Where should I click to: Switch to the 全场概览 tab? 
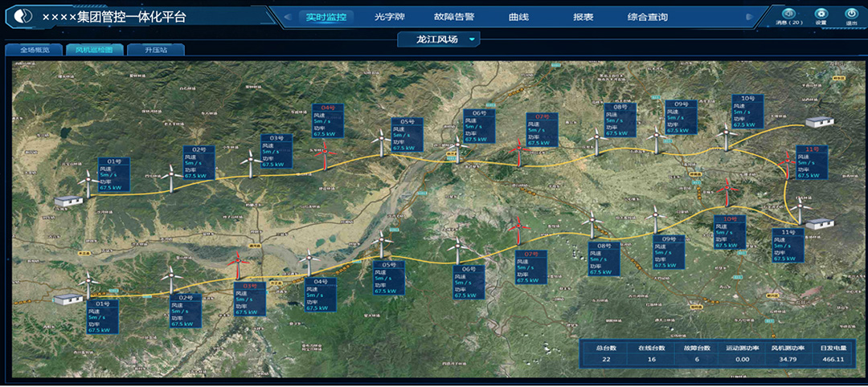point(34,50)
